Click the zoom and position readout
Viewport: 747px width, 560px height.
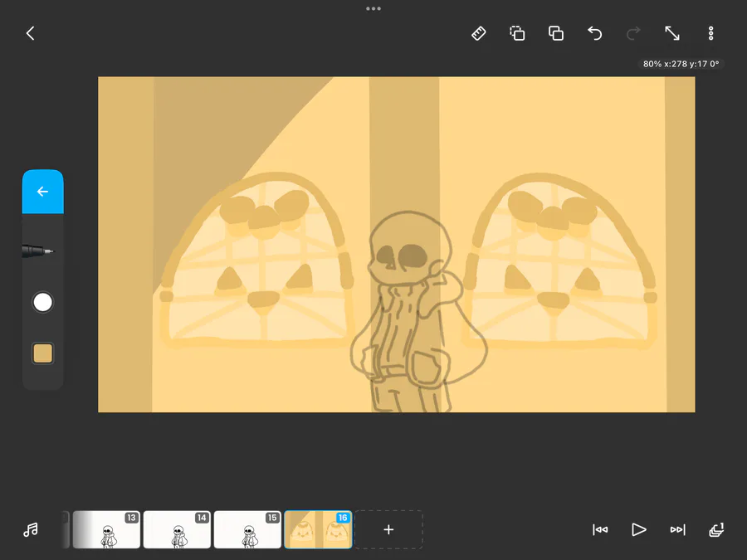(x=681, y=64)
